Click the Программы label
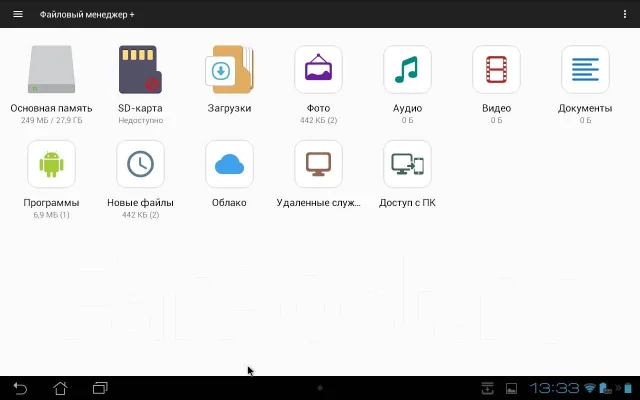The width and height of the screenshot is (640, 400). tap(51, 203)
